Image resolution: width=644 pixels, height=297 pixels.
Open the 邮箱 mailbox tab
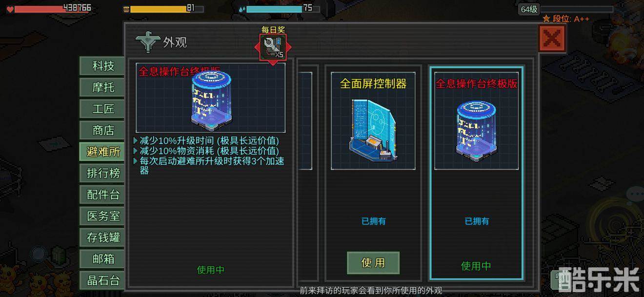point(103,259)
